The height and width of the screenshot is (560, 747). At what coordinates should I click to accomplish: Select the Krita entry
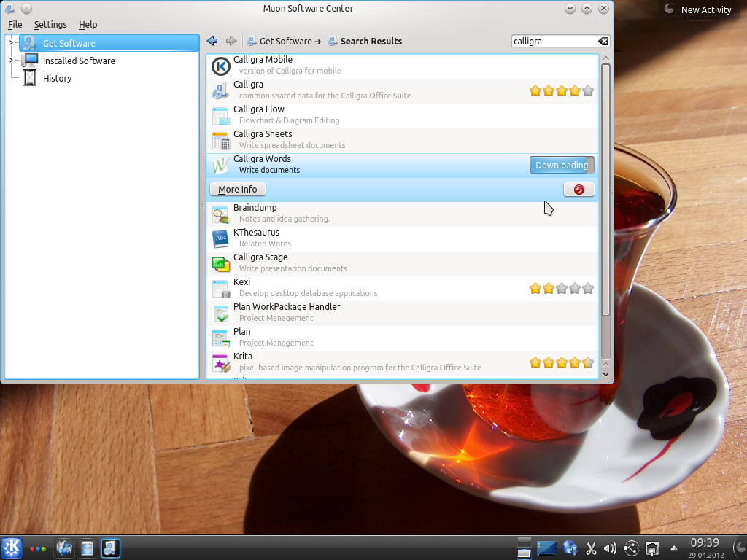coord(402,363)
